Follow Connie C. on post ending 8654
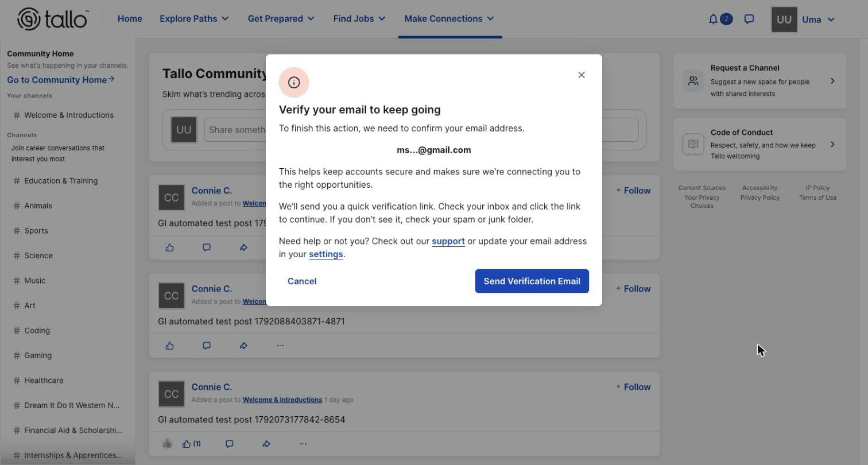868x465 pixels. pyautogui.click(x=633, y=387)
